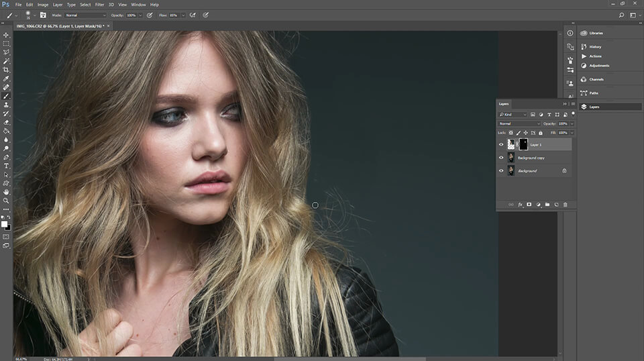
Task: Select the Paint Bucket tool
Action: tap(6, 131)
